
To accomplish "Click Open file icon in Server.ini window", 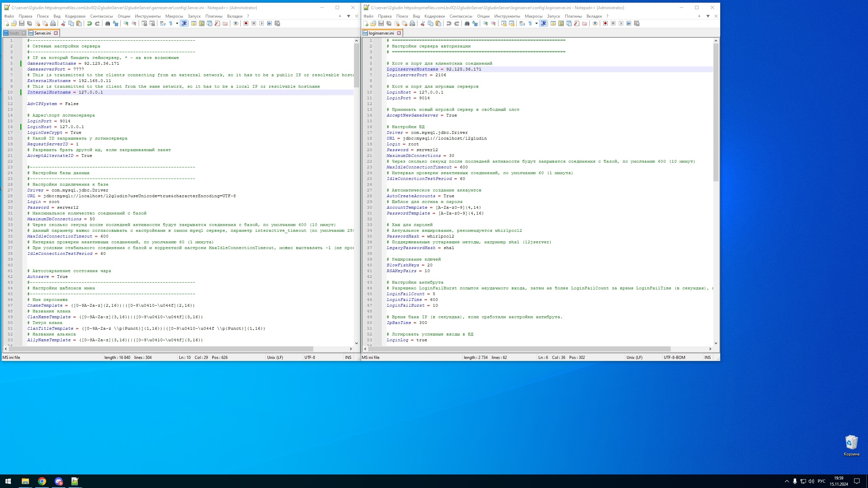I will click(x=14, y=23).
